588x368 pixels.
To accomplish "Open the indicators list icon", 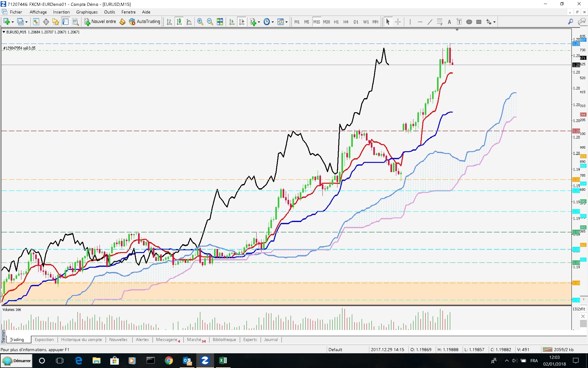I will tap(253, 22).
